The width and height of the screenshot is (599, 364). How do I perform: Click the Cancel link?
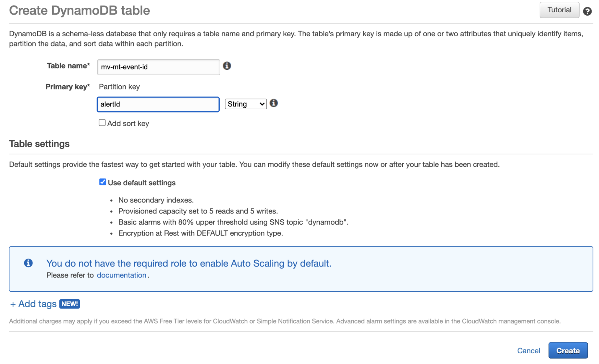[528, 351]
